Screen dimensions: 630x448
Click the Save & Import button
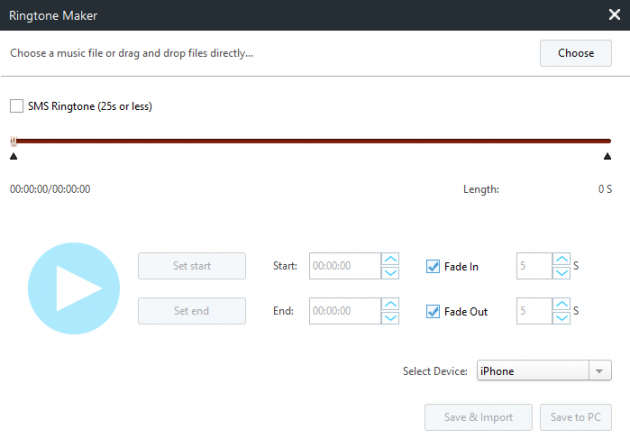(x=476, y=417)
